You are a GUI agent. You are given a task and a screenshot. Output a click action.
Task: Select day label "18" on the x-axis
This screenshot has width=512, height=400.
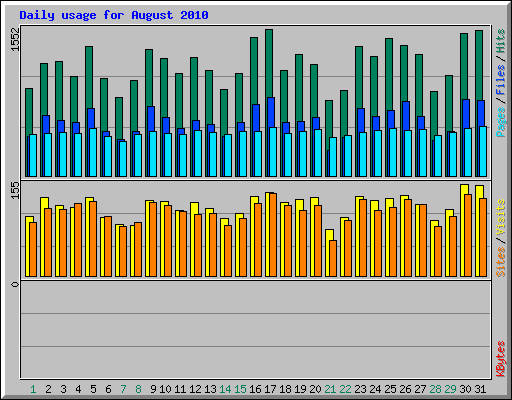[x=285, y=389]
